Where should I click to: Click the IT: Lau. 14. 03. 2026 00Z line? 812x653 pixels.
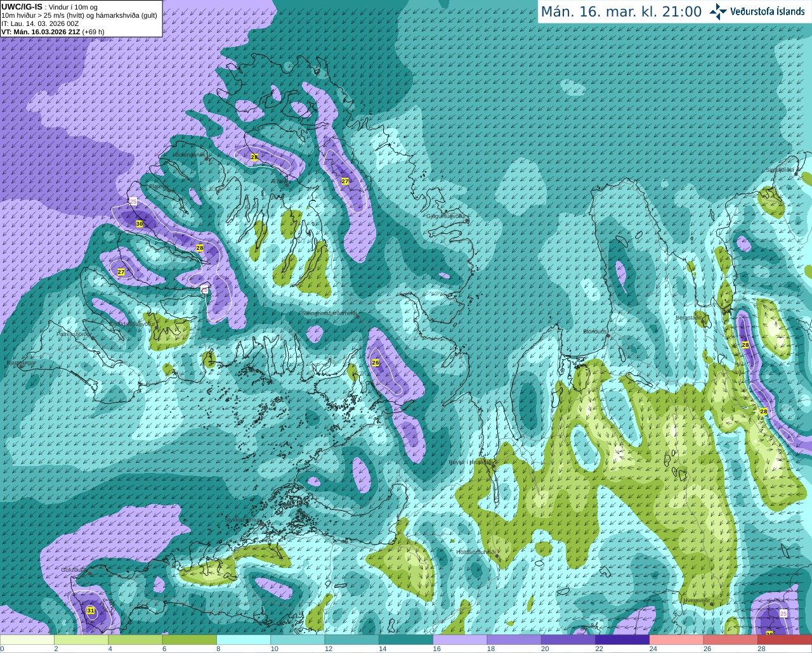(40, 23)
